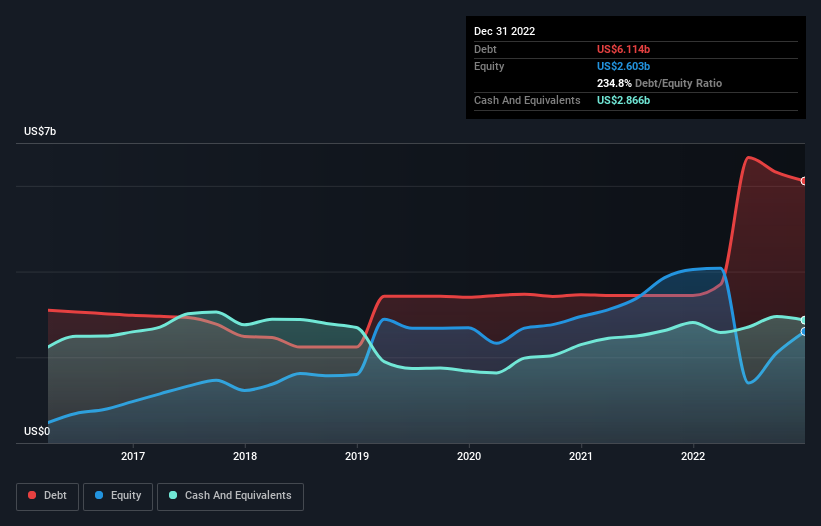
Task: Toggle Cash And Equivalents legend button
Action: coord(230,496)
